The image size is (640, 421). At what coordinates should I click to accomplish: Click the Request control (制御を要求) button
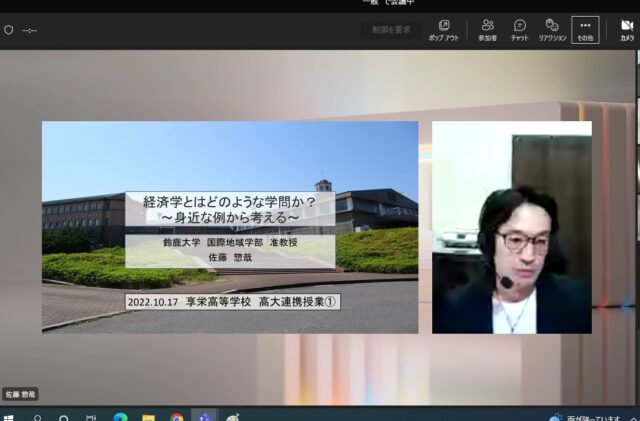[391, 29]
